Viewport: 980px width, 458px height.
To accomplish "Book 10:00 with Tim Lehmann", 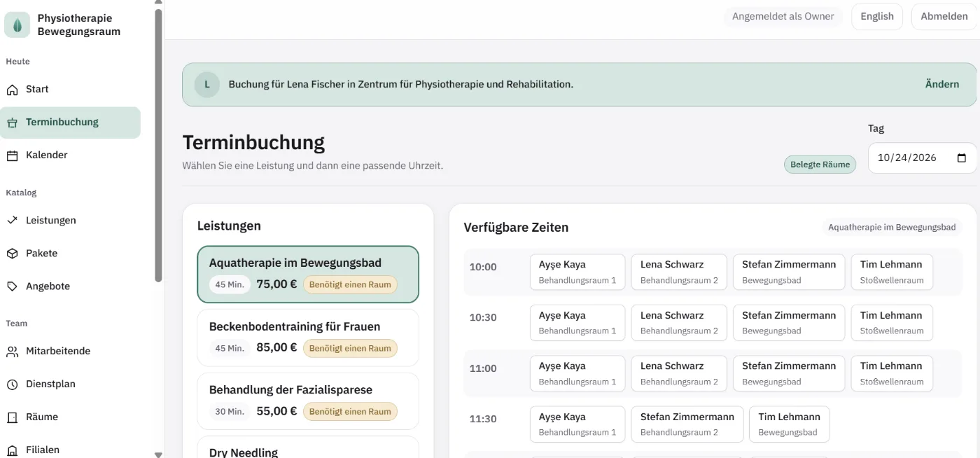I will point(892,272).
